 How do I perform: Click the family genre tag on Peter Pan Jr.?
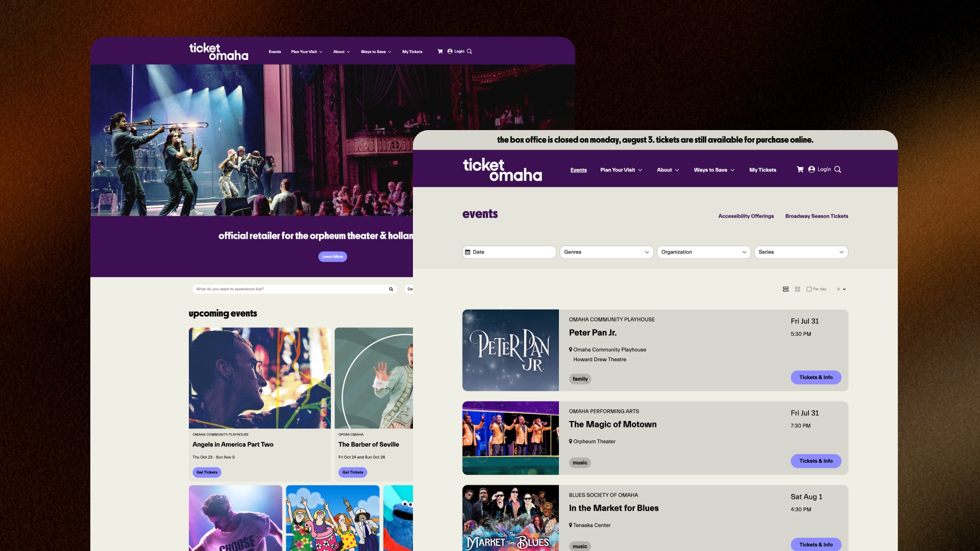click(x=580, y=379)
